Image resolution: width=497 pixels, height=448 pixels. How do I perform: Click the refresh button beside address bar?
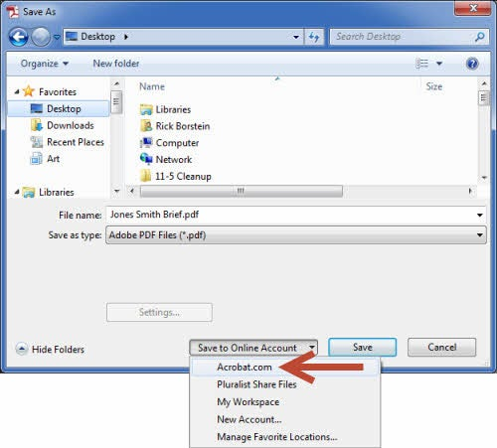coord(314,37)
